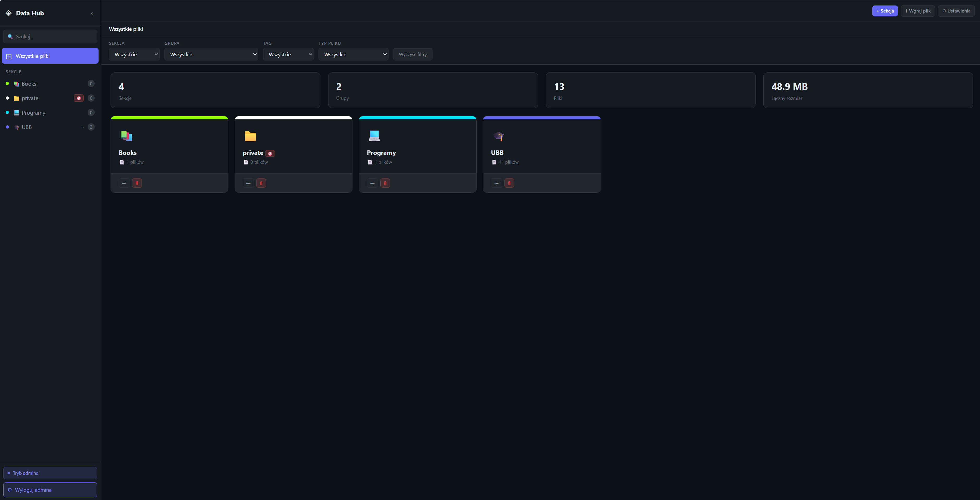Click the 'Wszystkie pliki' page heading
Screen dimensions: 980x500
[126, 29]
